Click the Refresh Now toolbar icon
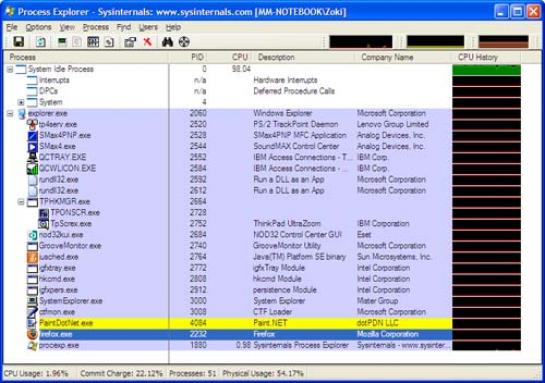 pos(41,42)
